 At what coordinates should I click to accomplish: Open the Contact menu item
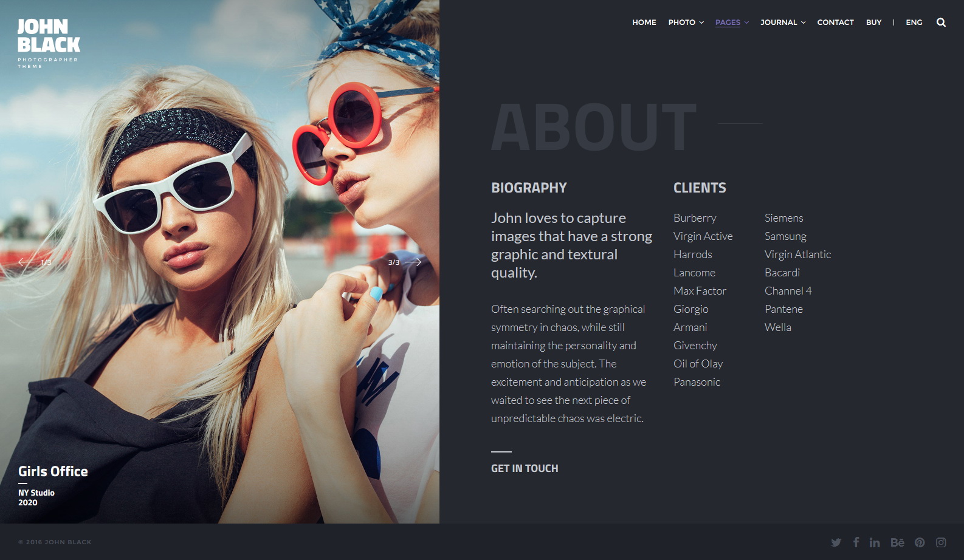835,22
